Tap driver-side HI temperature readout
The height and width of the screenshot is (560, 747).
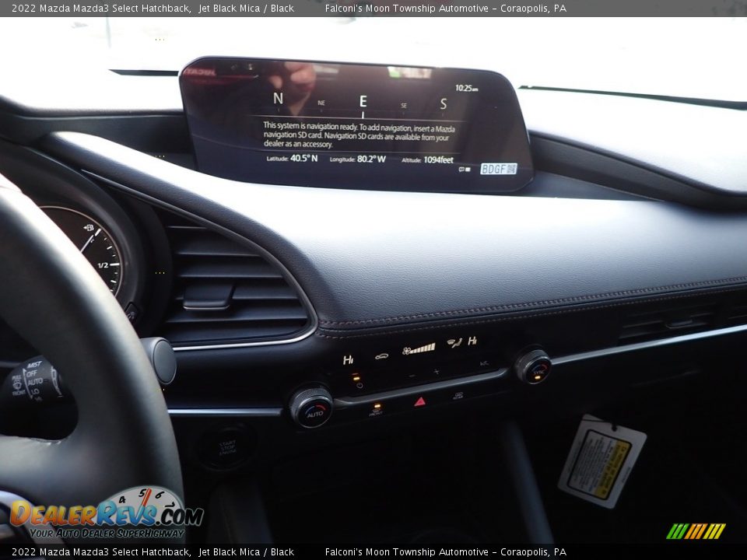[x=349, y=360]
